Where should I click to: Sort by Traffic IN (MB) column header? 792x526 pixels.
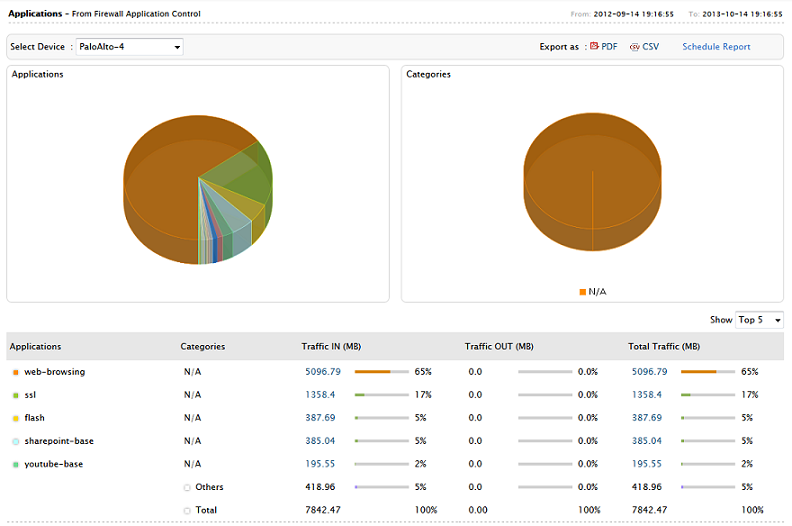[x=331, y=347]
